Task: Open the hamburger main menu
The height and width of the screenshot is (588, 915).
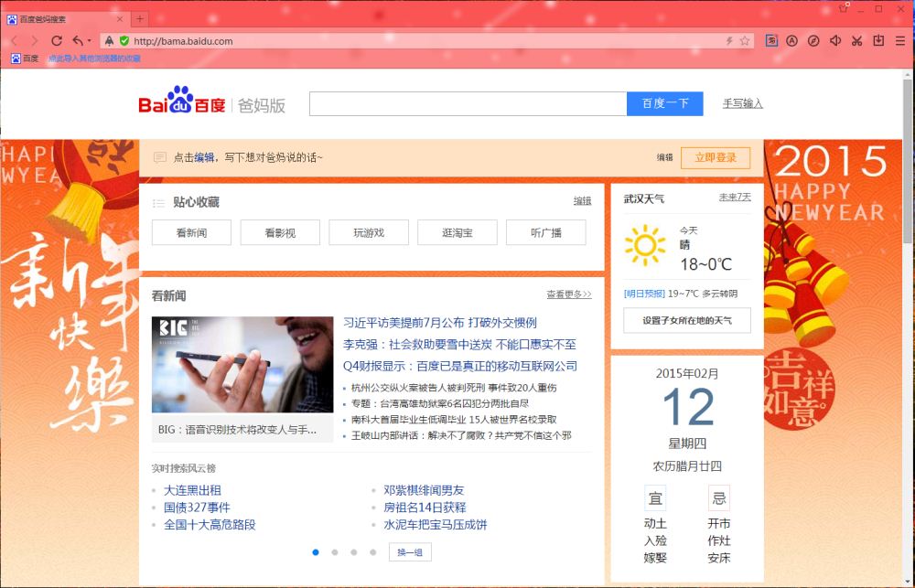Action: [x=900, y=40]
